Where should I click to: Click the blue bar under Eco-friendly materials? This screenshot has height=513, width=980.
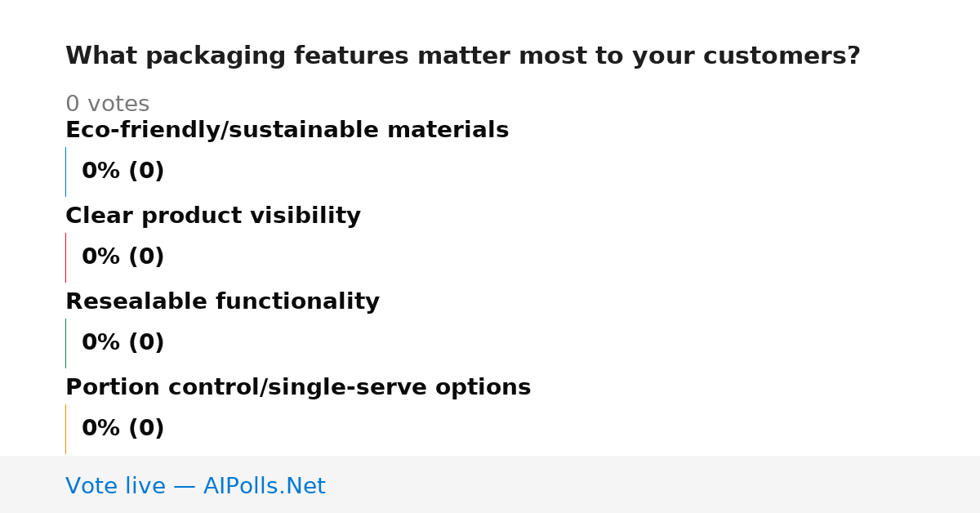[65, 172]
